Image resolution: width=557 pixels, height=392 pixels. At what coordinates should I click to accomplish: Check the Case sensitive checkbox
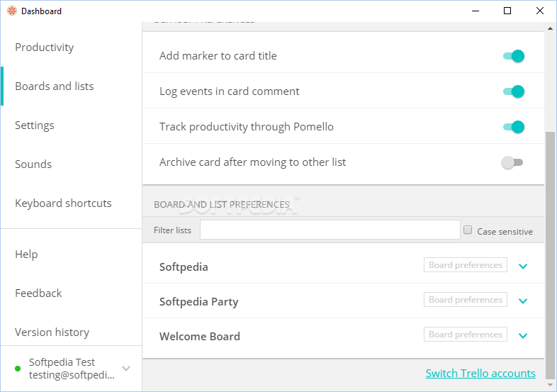coord(468,230)
